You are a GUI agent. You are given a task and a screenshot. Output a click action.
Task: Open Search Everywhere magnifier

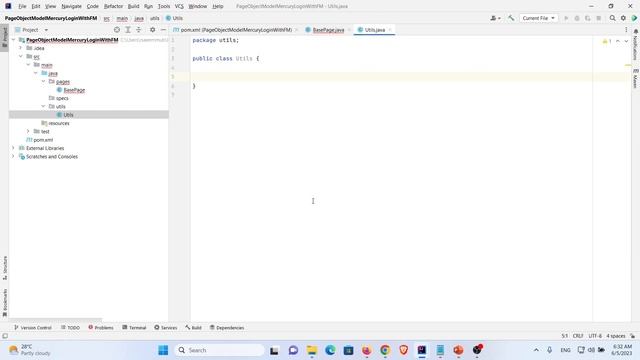pyautogui.click(x=612, y=18)
